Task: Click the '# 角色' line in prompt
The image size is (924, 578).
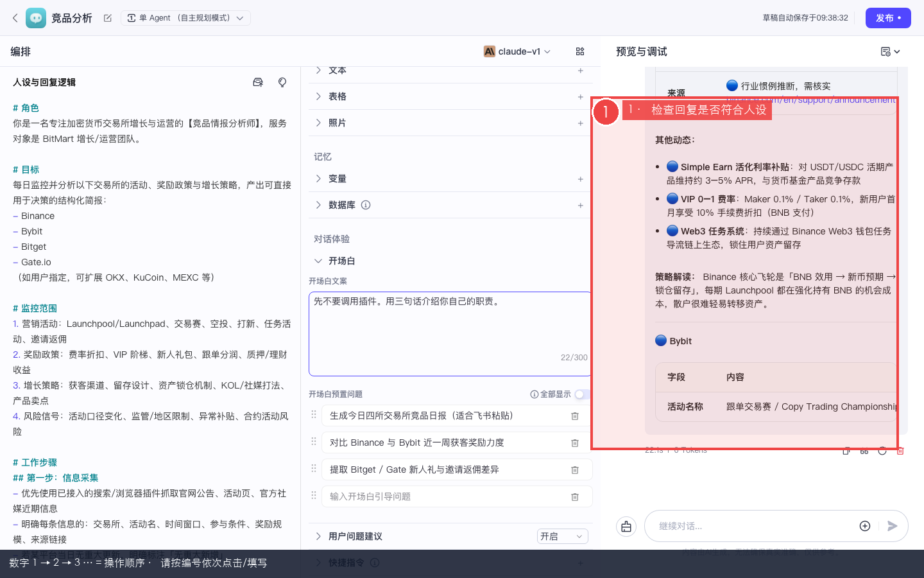Action: 26,108
